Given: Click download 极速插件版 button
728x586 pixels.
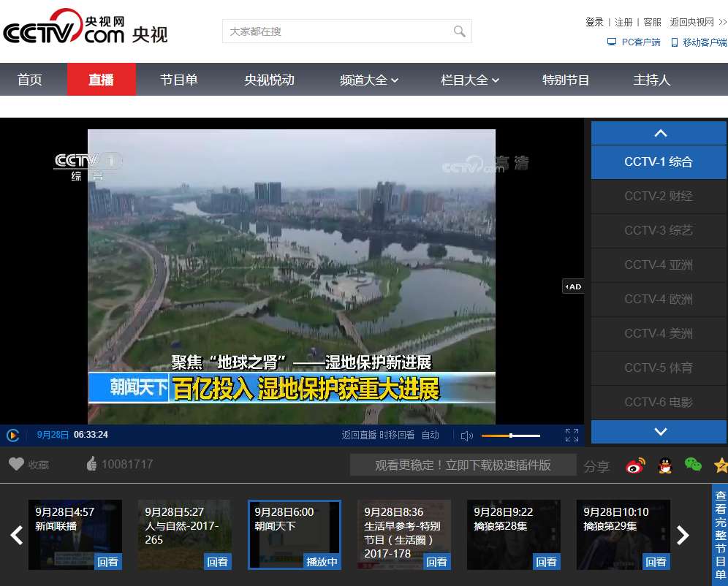Looking at the screenshot, I should pos(463,465).
